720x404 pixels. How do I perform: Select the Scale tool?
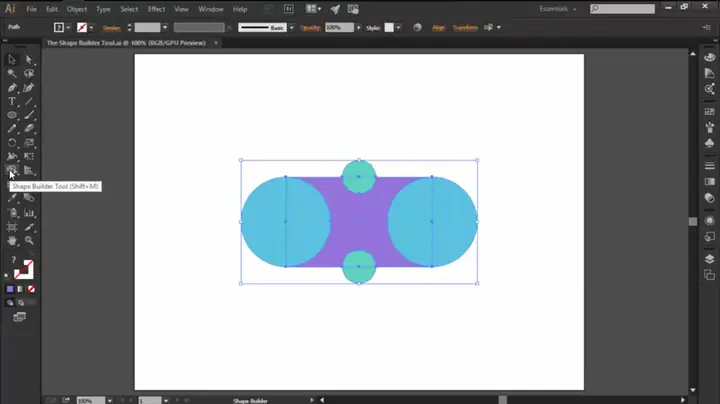[29, 143]
